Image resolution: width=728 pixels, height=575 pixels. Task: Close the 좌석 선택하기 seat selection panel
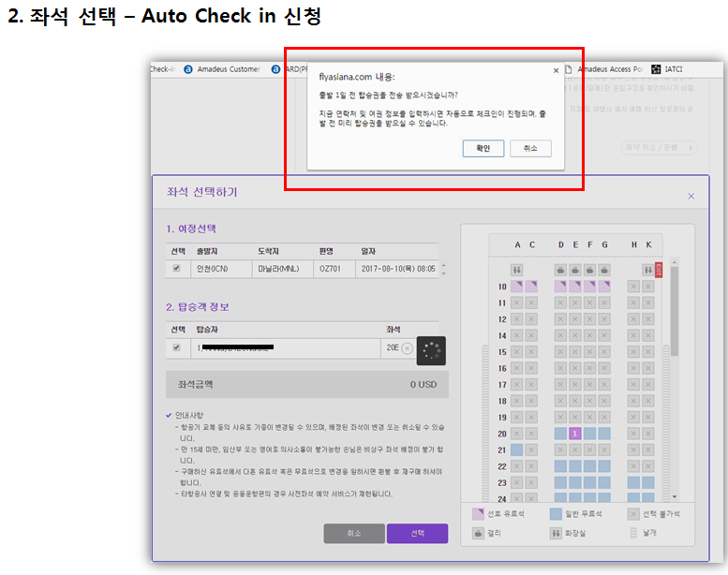pos(691,196)
